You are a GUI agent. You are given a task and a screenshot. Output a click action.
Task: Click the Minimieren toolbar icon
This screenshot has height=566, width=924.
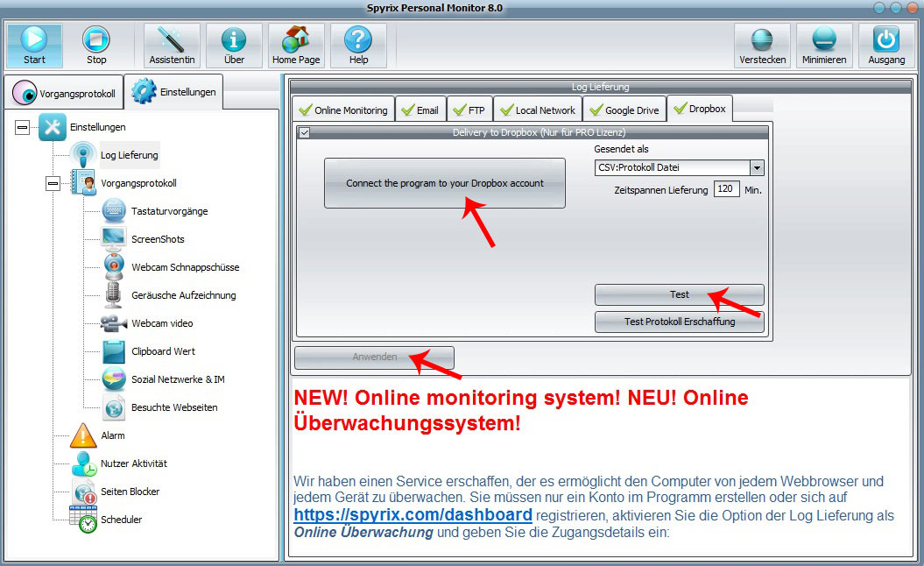click(x=824, y=39)
